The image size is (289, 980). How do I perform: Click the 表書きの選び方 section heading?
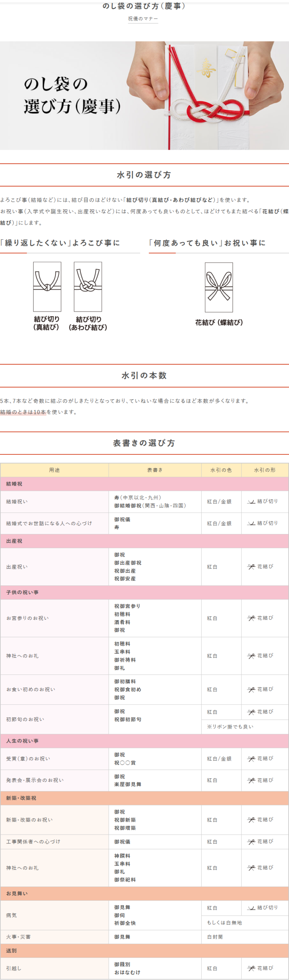pos(144,443)
